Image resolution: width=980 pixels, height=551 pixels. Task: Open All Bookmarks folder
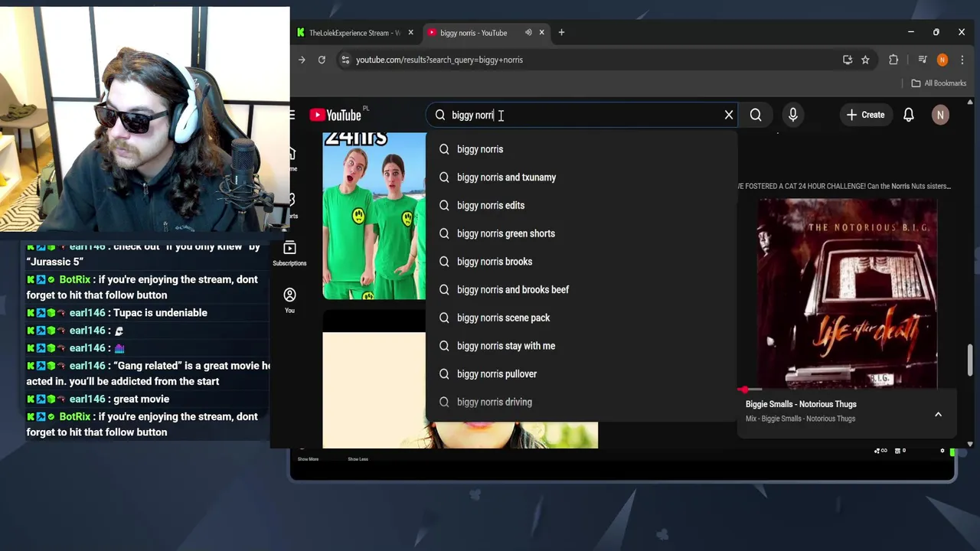coord(939,83)
